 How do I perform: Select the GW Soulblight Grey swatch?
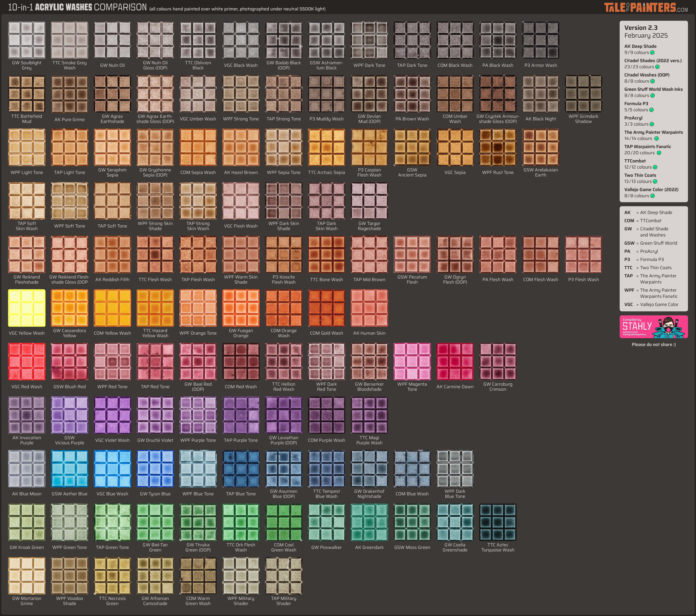click(x=27, y=40)
